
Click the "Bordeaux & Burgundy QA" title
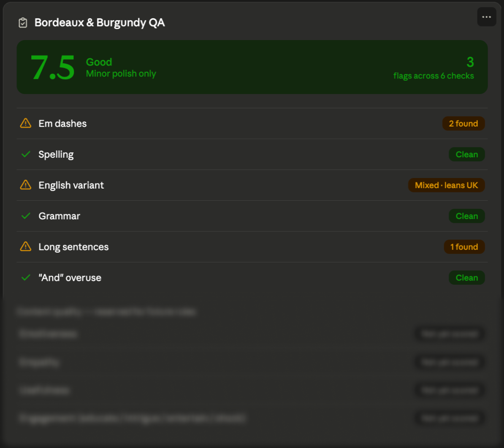pyautogui.click(x=100, y=23)
